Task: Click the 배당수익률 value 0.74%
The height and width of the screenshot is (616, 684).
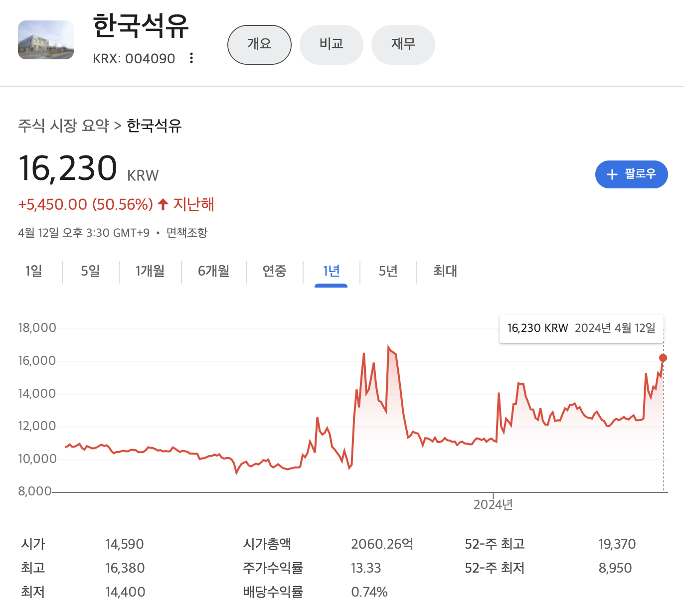Action: [369, 592]
